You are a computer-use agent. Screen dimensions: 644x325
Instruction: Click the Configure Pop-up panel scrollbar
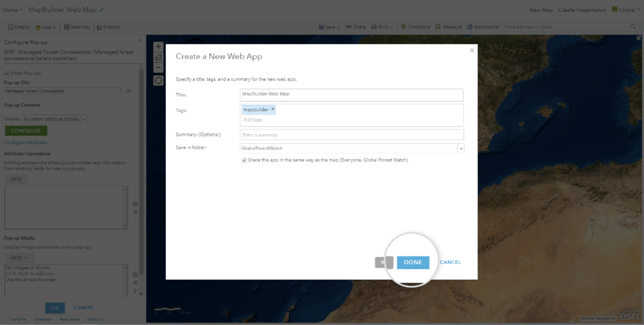coord(142,172)
